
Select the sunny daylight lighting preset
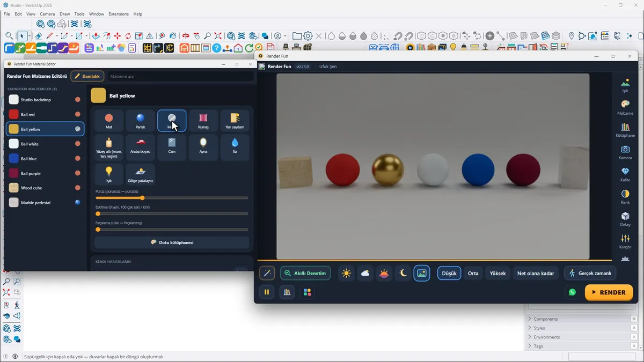coord(346,273)
